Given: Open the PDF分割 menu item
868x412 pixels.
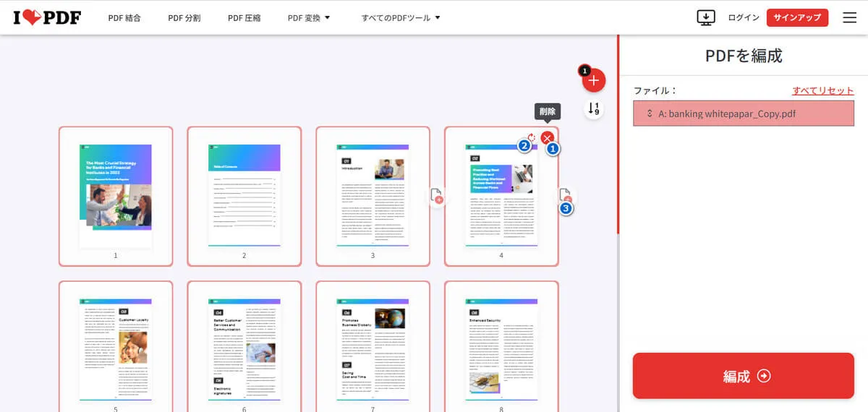Looking at the screenshot, I should (x=184, y=17).
